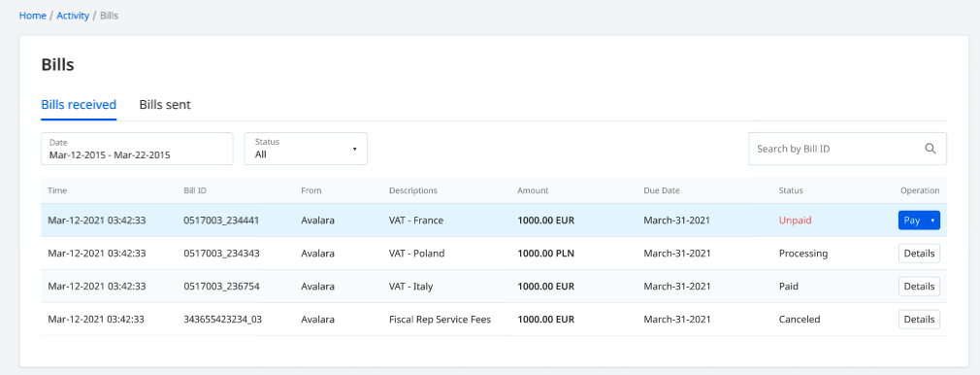Click the timestamp in the Unpaid row

[97, 221]
